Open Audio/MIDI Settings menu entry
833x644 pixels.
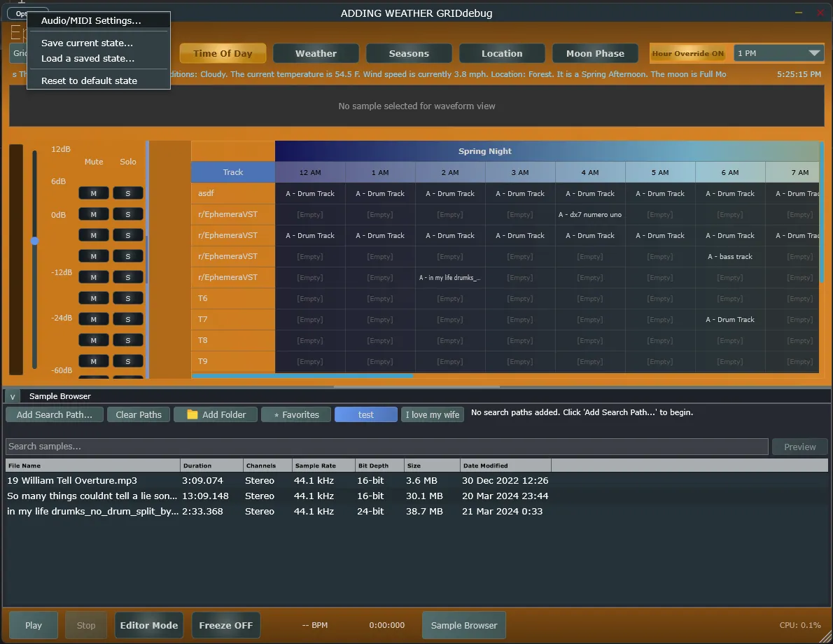pyautogui.click(x=91, y=21)
